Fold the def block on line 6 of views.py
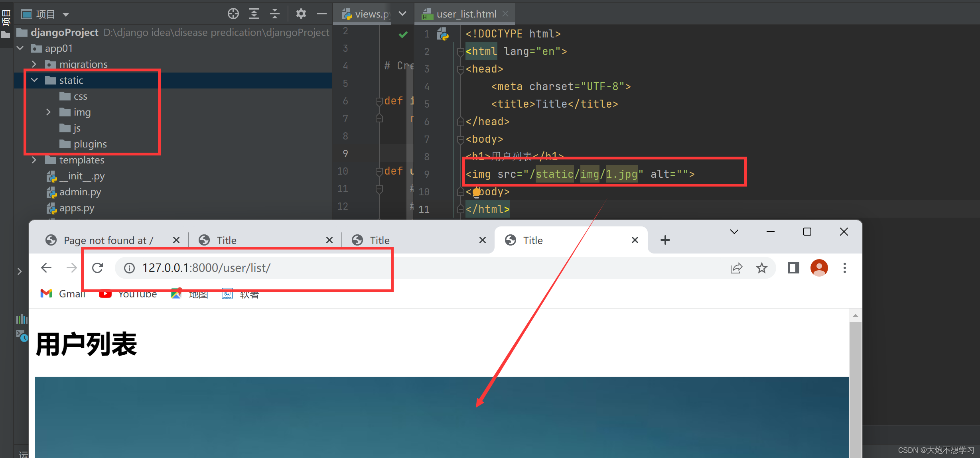 coord(379,101)
